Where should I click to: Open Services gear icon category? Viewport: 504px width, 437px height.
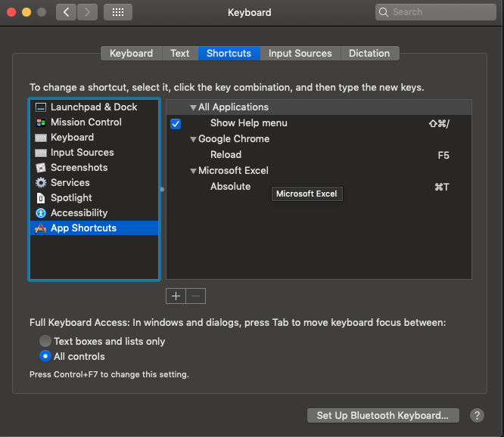[x=41, y=183]
